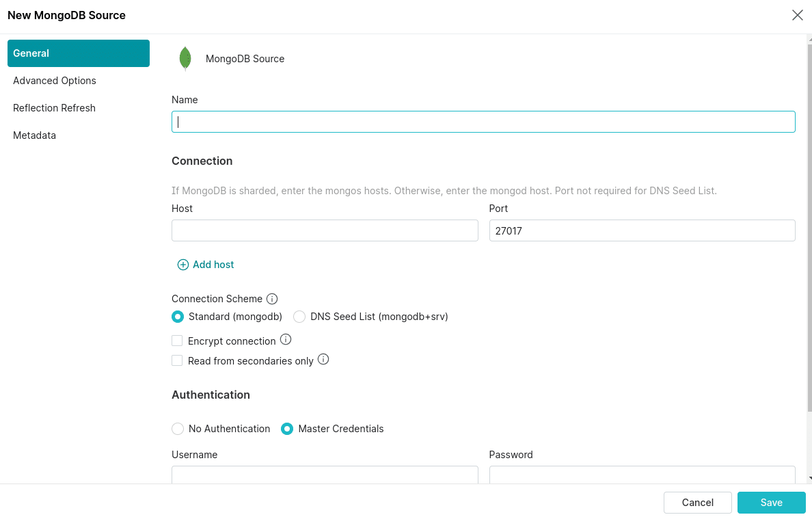Screen dimensions: 812x517
Task: Select the General section
Action: [31, 53]
